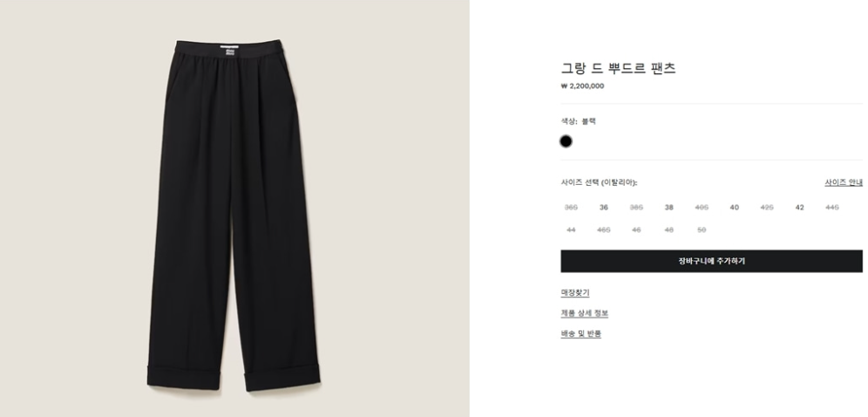The width and height of the screenshot is (868, 417).
Task: Choose Italian size 38
Action: 668,208
